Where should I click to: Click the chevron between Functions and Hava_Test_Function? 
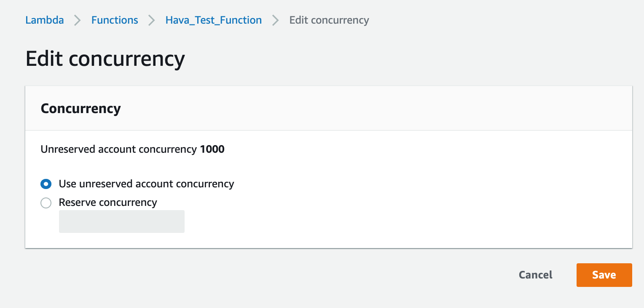(151, 20)
